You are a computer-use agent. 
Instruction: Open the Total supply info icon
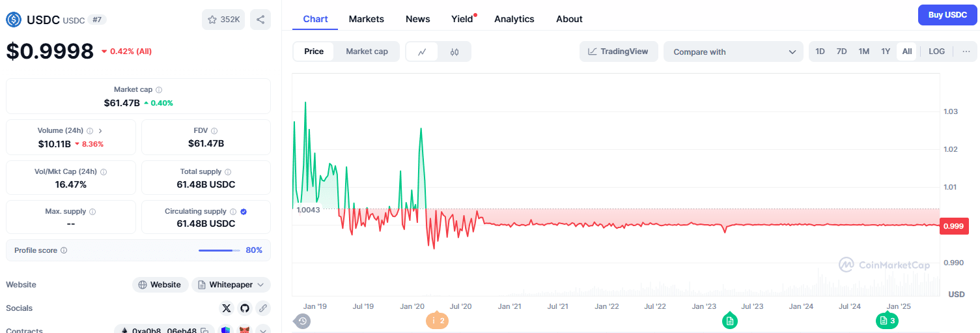tap(228, 172)
